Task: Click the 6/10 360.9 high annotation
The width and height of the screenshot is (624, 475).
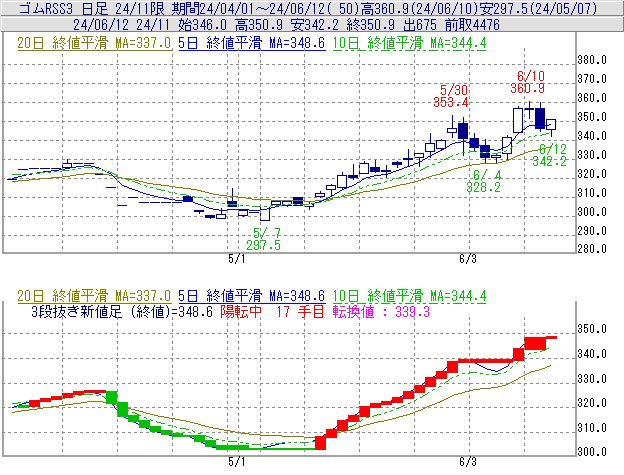Action: point(528,82)
